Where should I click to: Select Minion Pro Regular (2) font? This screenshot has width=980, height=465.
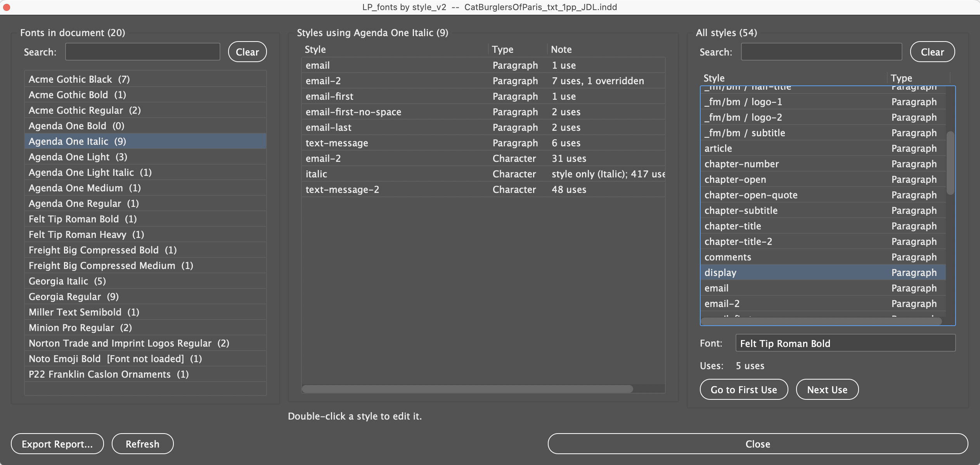tap(145, 328)
